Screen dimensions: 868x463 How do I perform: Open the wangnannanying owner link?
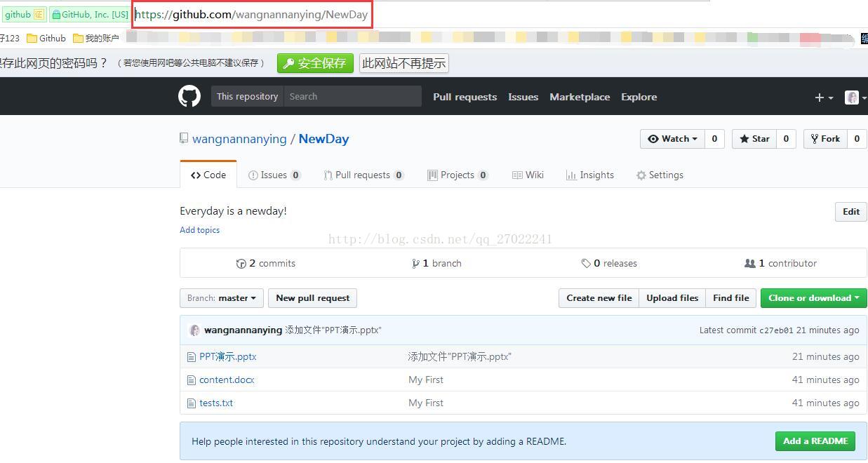point(239,139)
